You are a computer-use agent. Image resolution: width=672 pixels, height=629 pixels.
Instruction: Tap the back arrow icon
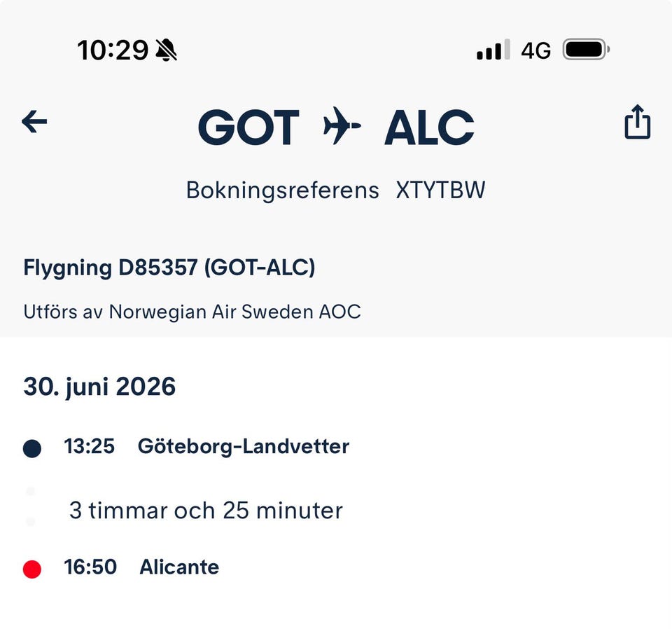(x=34, y=122)
